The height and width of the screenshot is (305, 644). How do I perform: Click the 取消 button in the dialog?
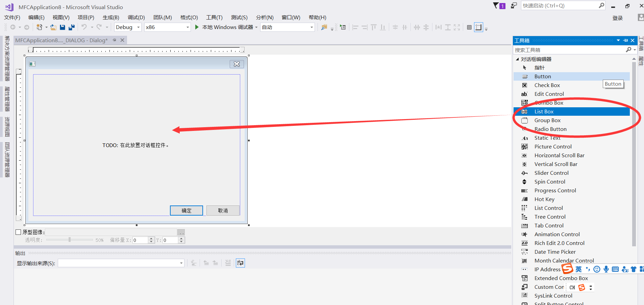point(223,211)
